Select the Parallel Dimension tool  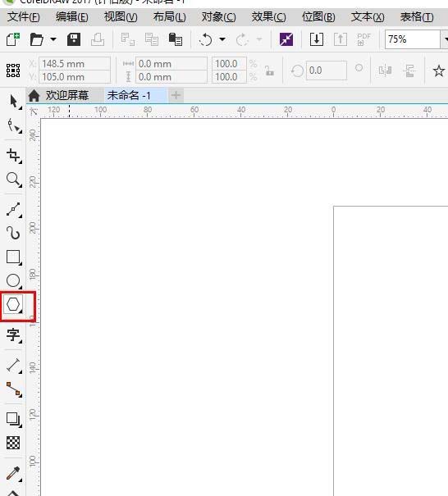click(14, 366)
